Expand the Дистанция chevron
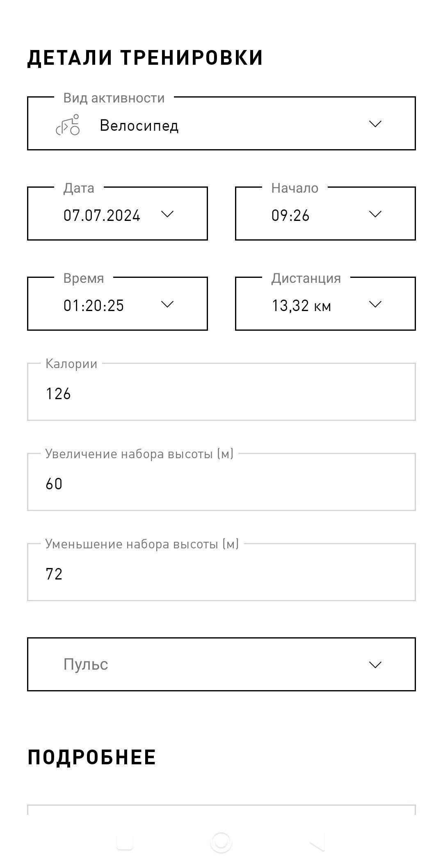 click(375, 304)
